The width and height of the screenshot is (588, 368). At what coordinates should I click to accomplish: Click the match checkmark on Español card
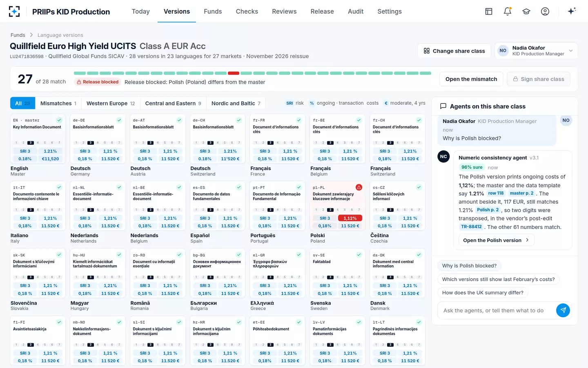point(239,187)
